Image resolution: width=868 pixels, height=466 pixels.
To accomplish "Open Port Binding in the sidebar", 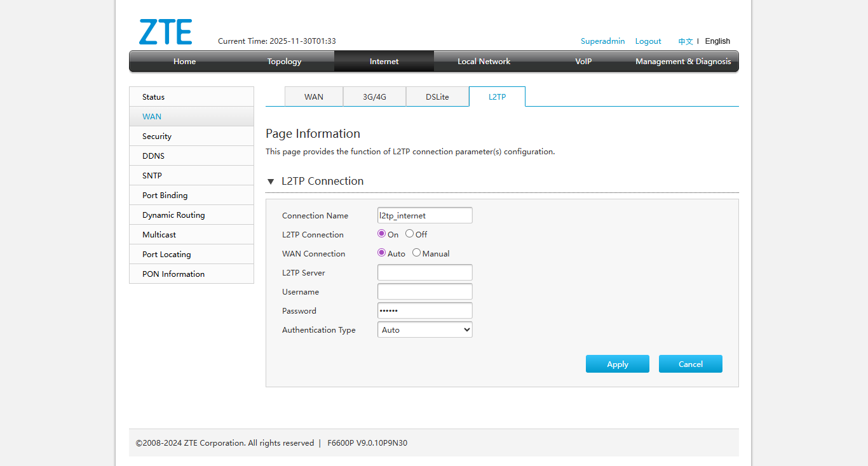I will pos(165,196).
